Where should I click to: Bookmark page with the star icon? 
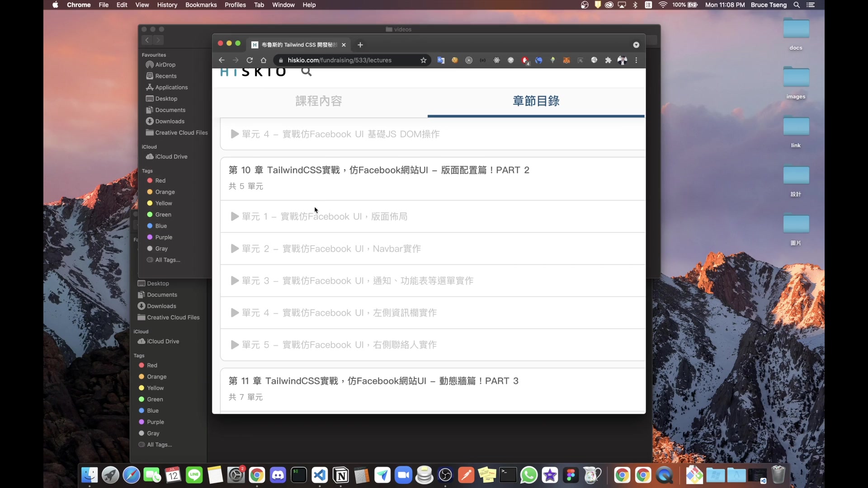point(424,60)
